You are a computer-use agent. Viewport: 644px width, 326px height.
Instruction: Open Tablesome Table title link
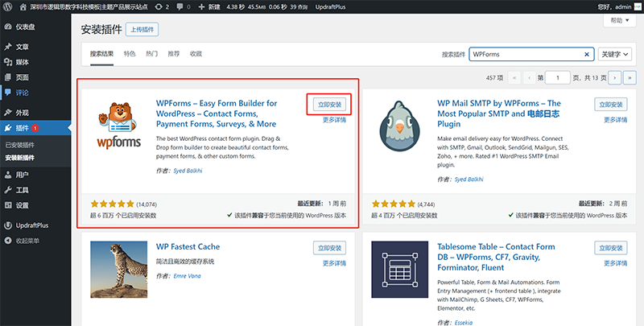pos(496,257)
